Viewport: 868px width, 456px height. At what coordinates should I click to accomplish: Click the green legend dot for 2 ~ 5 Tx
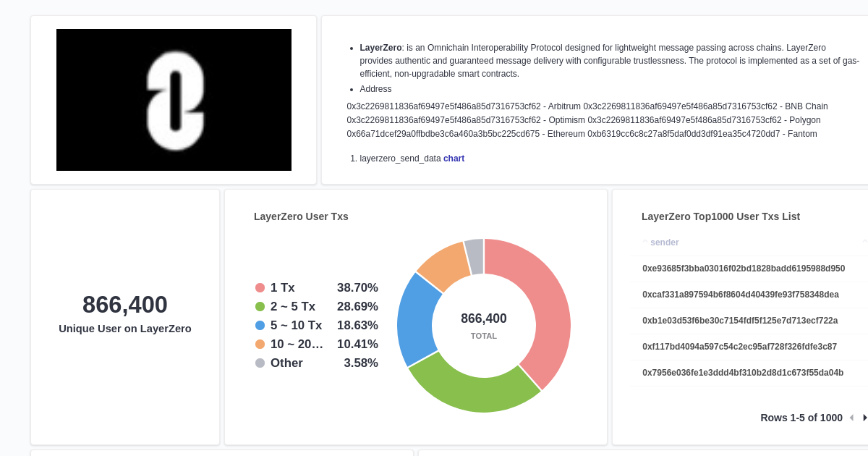260,306
